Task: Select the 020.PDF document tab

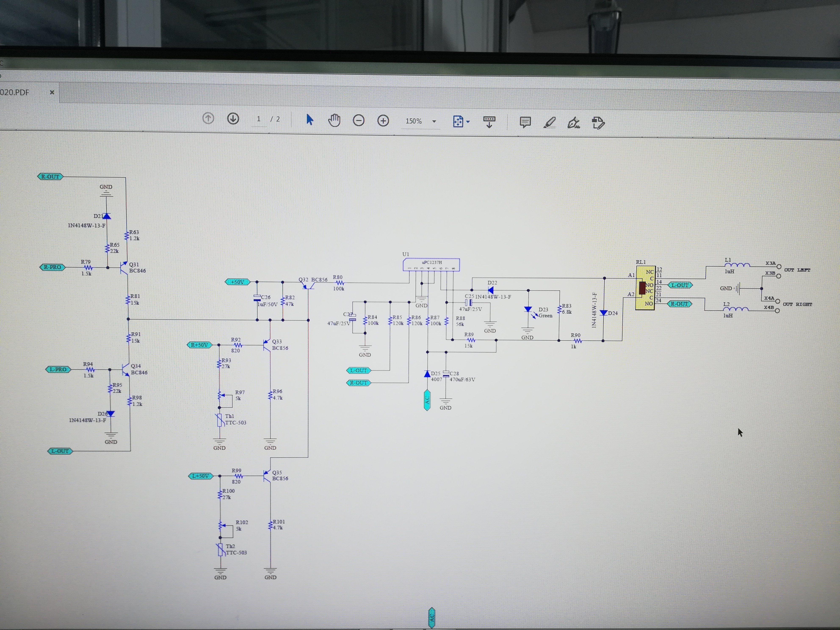Action: (x=15, y=92)
